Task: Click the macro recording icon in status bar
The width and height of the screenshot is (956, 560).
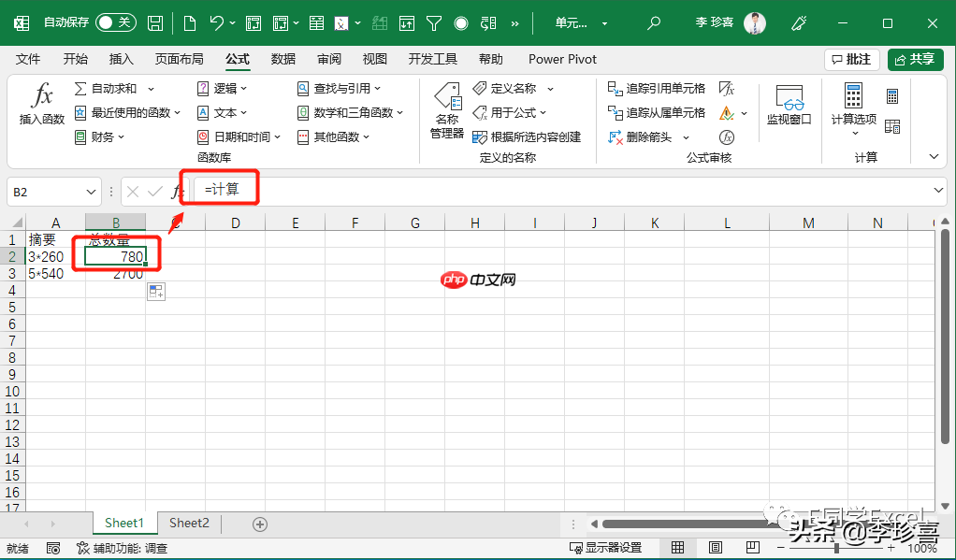Action: (53, 548)
